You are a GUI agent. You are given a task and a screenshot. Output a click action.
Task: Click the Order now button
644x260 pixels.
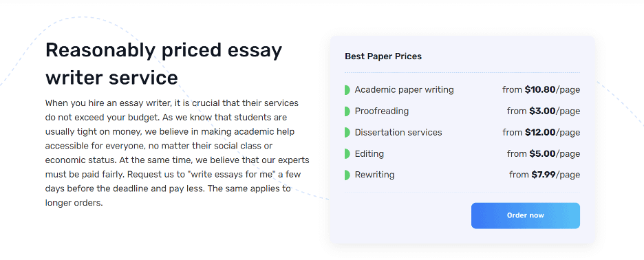pos(525,216)
